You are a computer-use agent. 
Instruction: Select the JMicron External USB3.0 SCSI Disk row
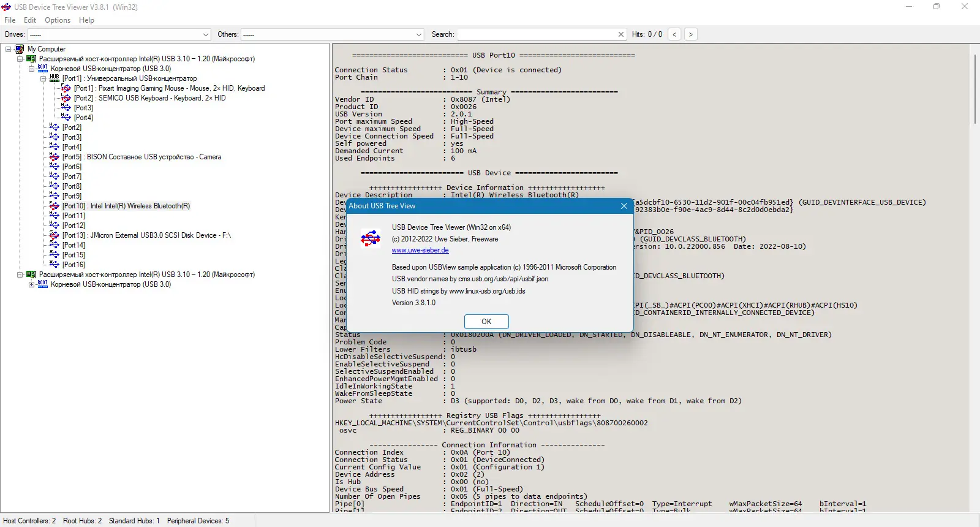click(147, 235)
